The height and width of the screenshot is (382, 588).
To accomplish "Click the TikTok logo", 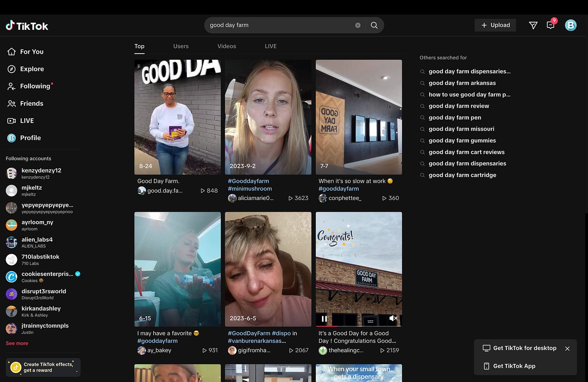I will tap(27, 26).
